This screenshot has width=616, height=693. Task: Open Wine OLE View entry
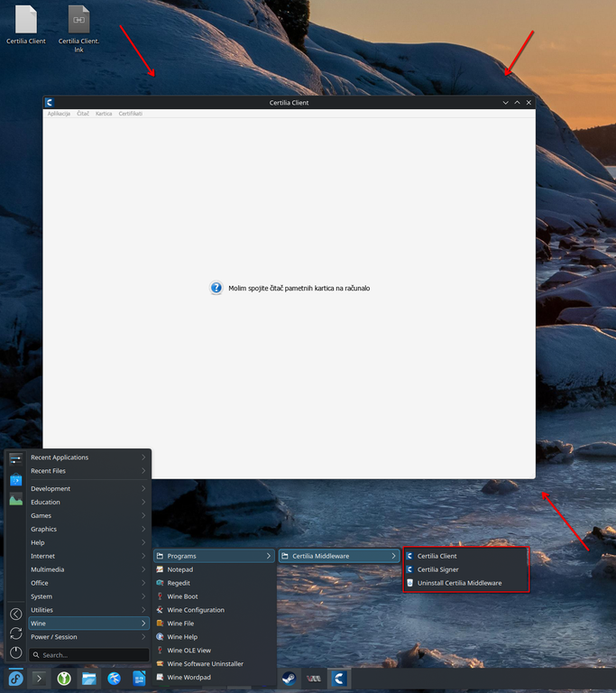(215, 650)
